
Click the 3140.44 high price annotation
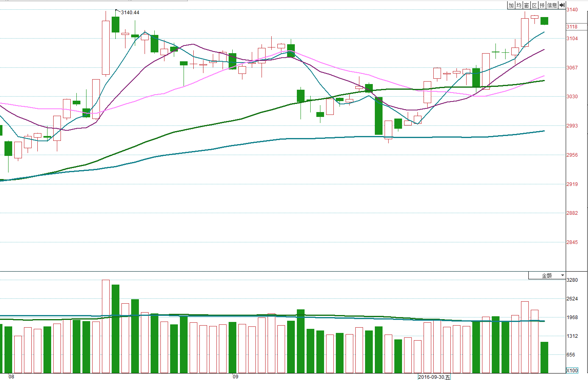[130, 13]
